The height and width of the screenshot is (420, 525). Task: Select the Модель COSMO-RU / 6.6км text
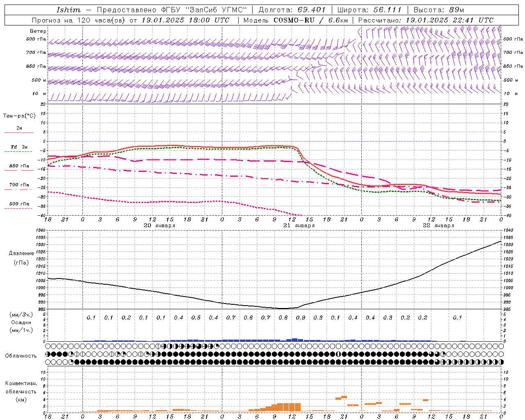point(296,20)
